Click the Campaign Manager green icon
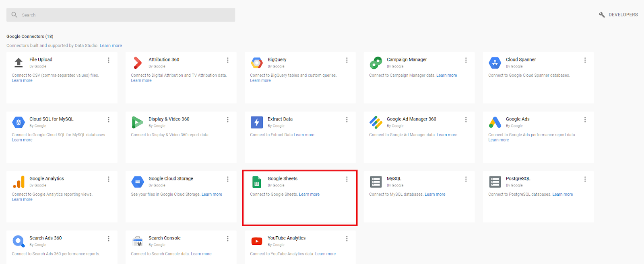The image size is (644, 264). coord(376,63)
